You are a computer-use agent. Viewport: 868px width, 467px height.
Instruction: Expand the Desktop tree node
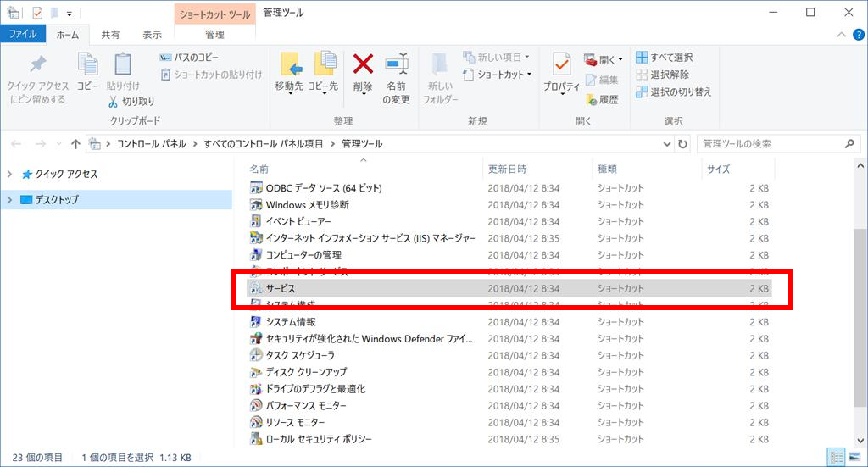point(9,200)
